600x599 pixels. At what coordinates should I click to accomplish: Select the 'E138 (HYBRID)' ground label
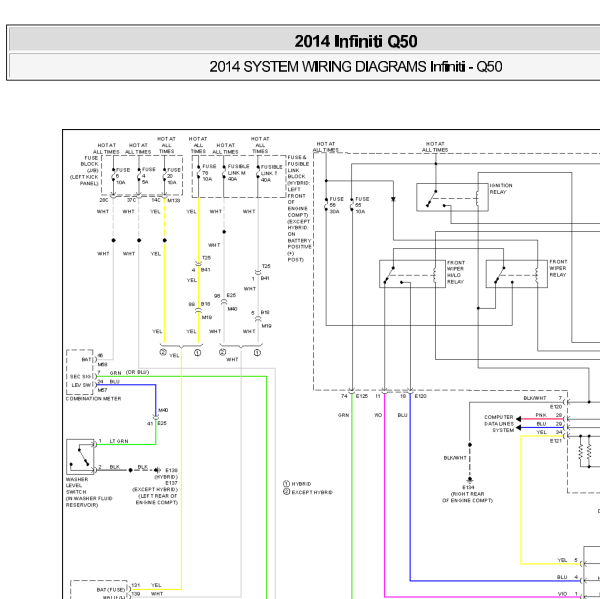[166, 473]
